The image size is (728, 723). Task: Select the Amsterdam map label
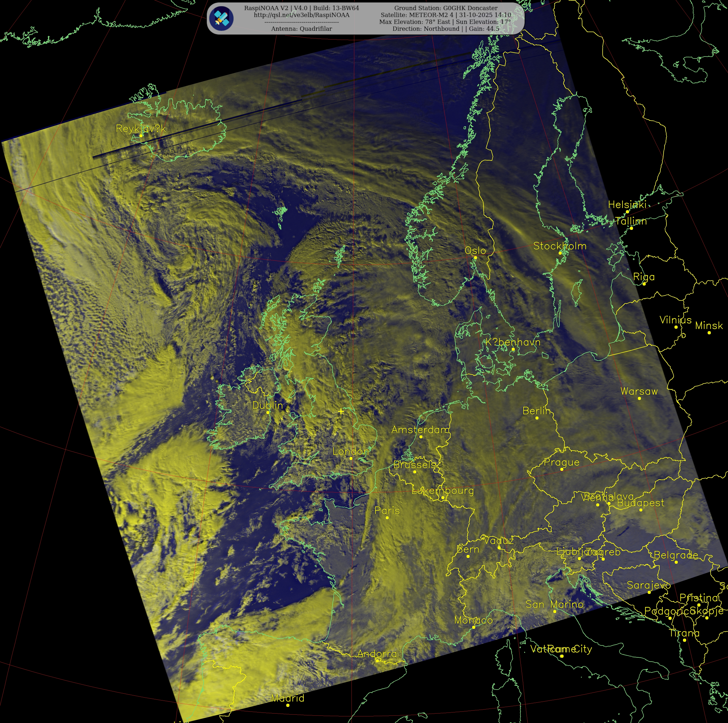point(420,429)
